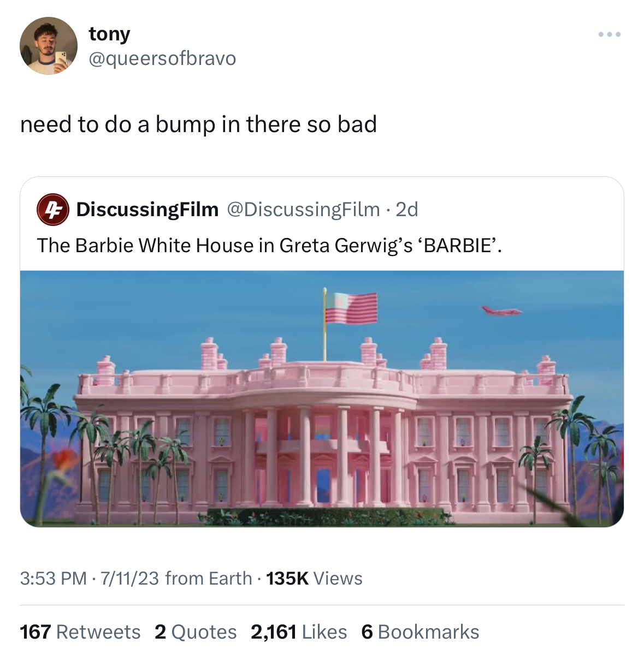Click the 2d timestamp on the quoted tweet
Viewport: 644px width, 649px height.
click(407, 210)
